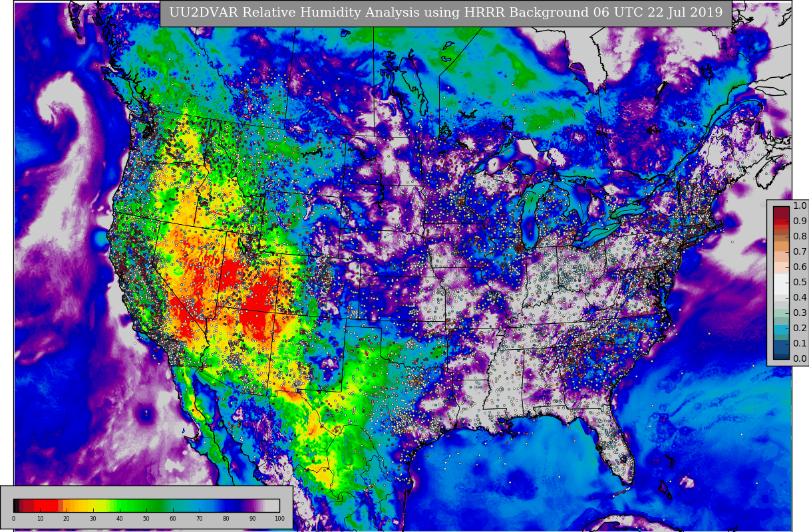Click the '60' tick label on humidity colorbar
The image size is (809, 532).
coord(173,519)
